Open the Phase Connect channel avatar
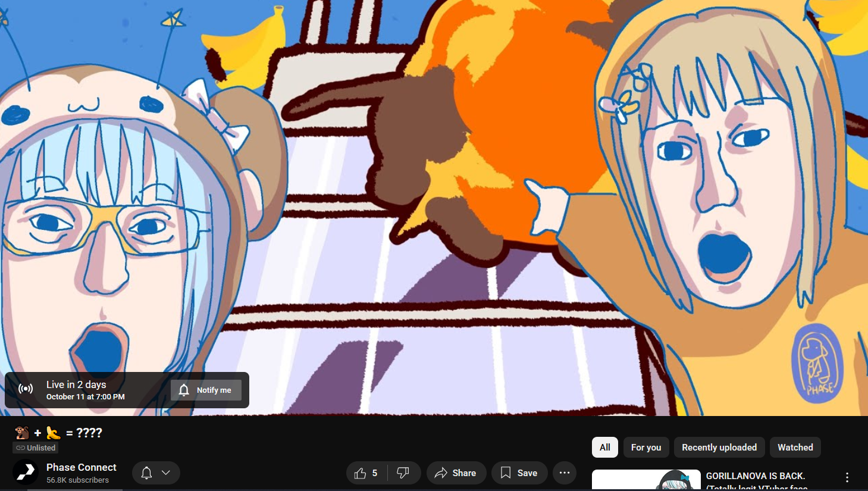The height and width of the screenshot is (491, 868). [x=26, y=473]
